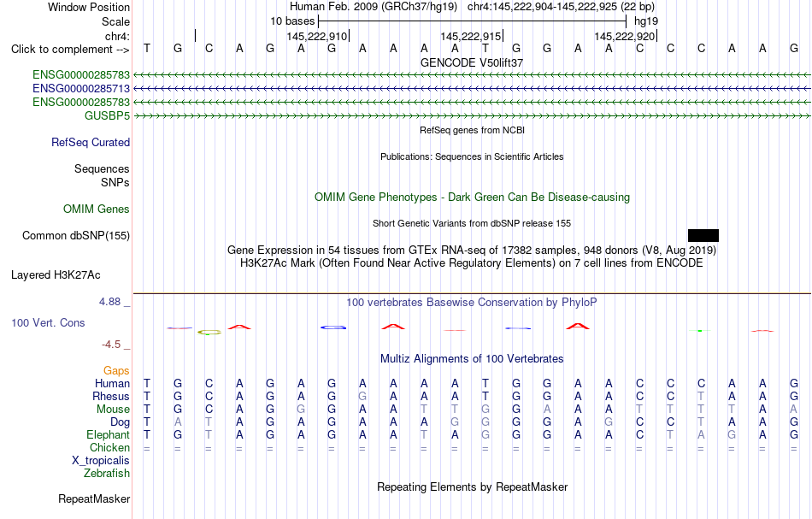Click the hg19 label beside scale bar

coord(646,21)
